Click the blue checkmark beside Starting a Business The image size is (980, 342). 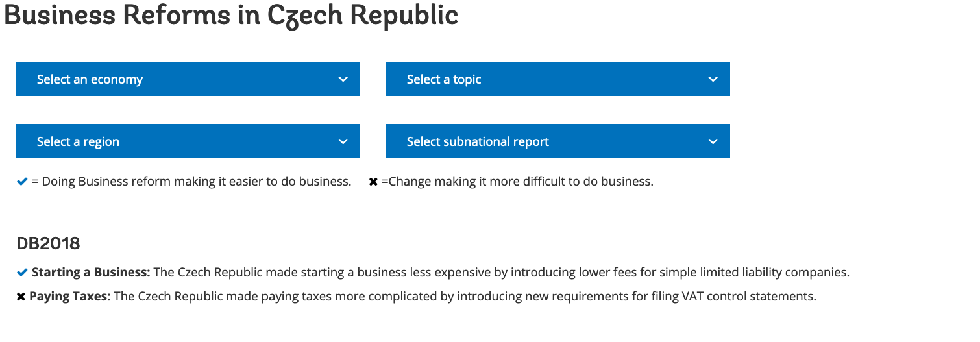[x=22, y=272]
